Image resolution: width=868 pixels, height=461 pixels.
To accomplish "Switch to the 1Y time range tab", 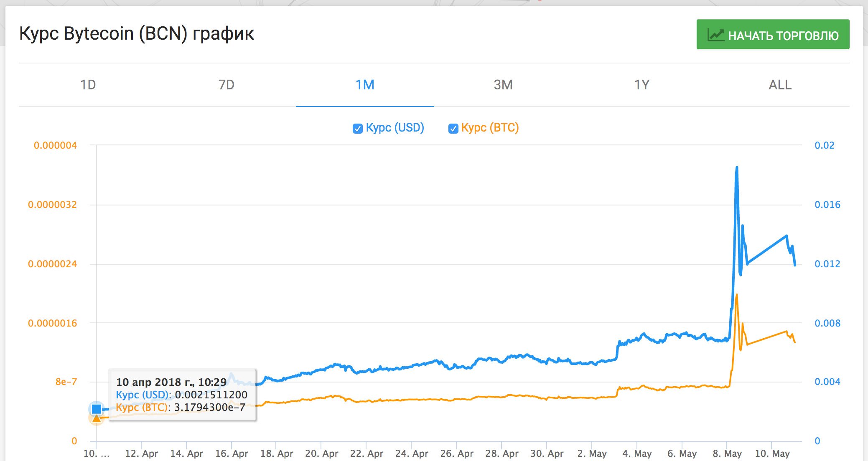I will [x=642, y=85].
